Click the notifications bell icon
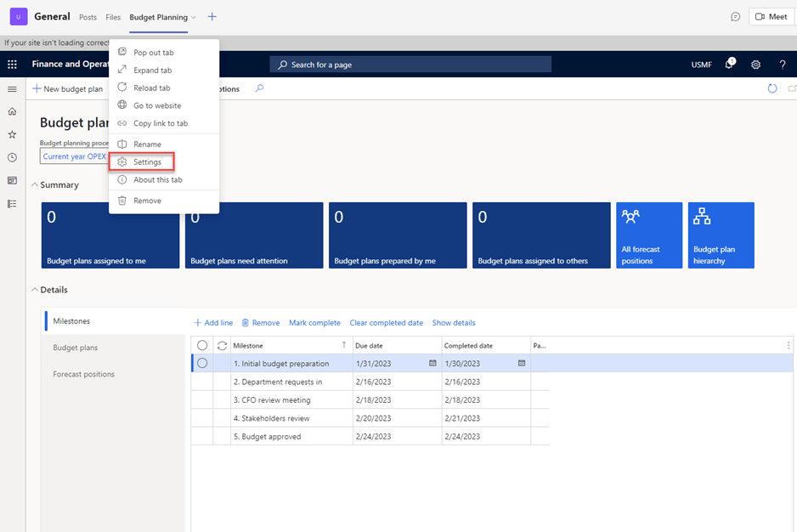 [729, 65]
